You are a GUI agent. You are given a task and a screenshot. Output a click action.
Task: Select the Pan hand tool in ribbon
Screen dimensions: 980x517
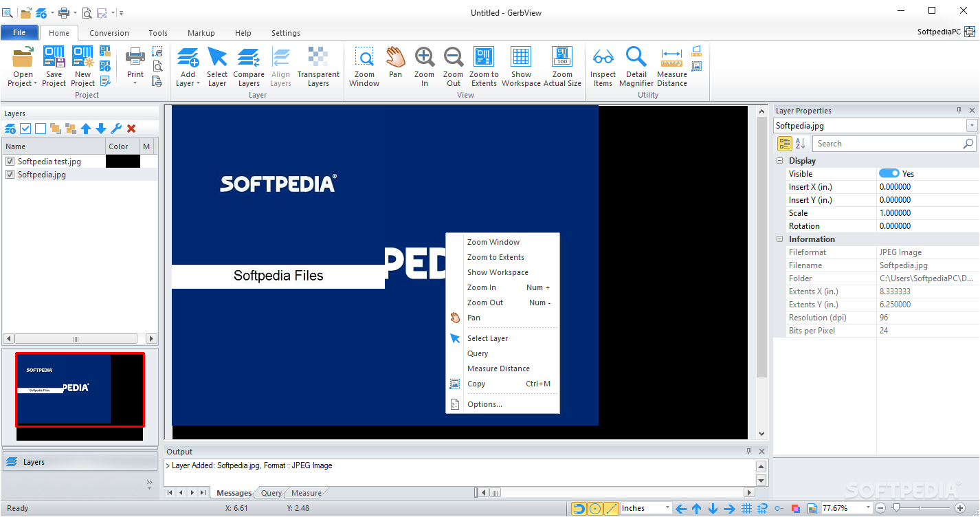(395, 57)
